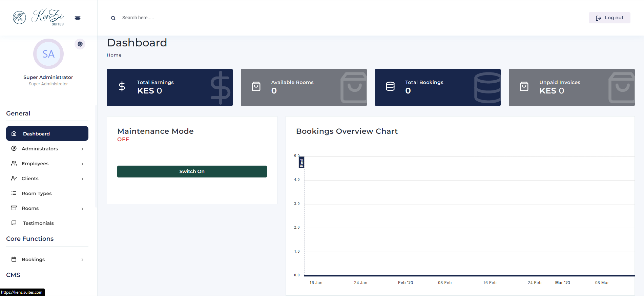Click the Employees people icon
The height and width of the screenshot is (296, 644).
click(x=14, y=163)
